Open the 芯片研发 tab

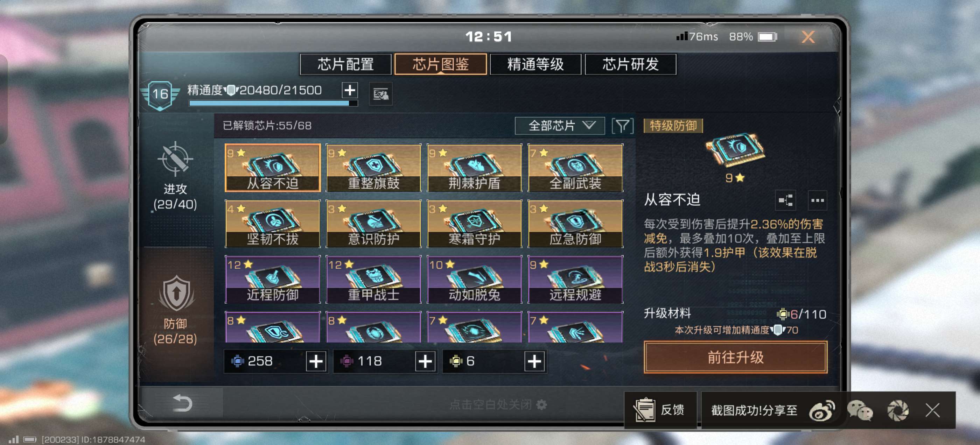(630, 64)
